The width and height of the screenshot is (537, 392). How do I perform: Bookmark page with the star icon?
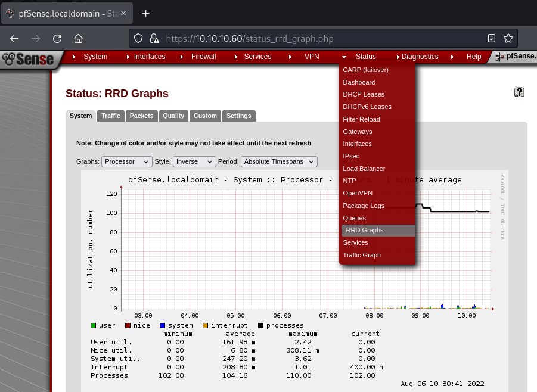point(508,38)
